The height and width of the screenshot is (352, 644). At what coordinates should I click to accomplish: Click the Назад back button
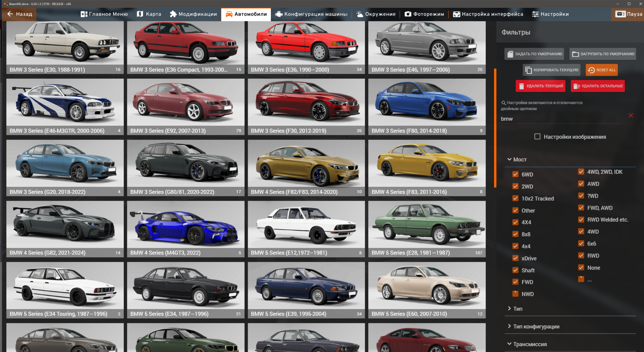click(x=19, y=14)
